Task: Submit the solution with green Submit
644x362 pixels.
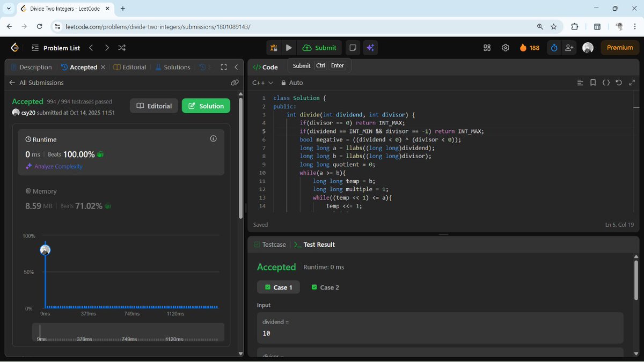Action: [320, 48]
